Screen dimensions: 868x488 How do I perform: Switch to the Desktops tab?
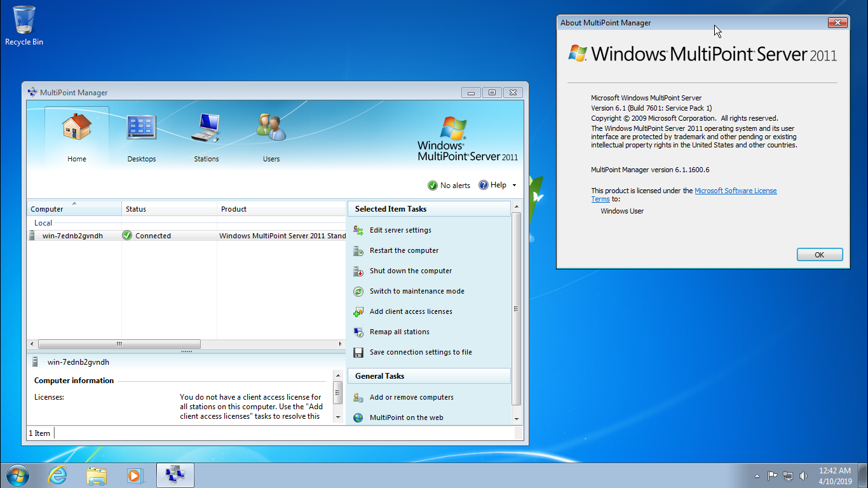[x=141, y=137]
